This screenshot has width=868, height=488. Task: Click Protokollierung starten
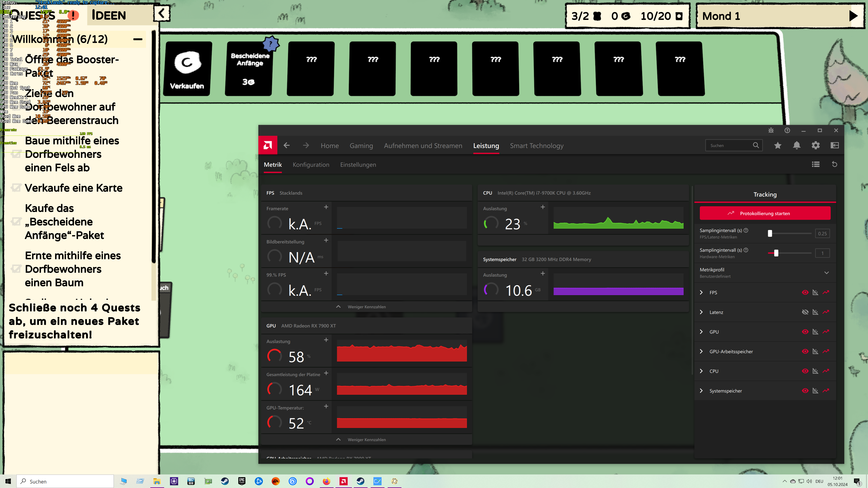point(765,213)
